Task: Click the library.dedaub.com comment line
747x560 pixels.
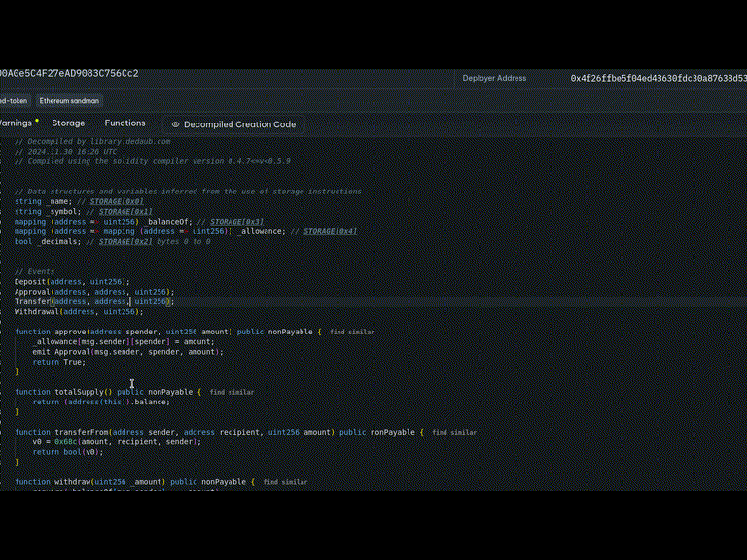Action: (x=92, y=142)
